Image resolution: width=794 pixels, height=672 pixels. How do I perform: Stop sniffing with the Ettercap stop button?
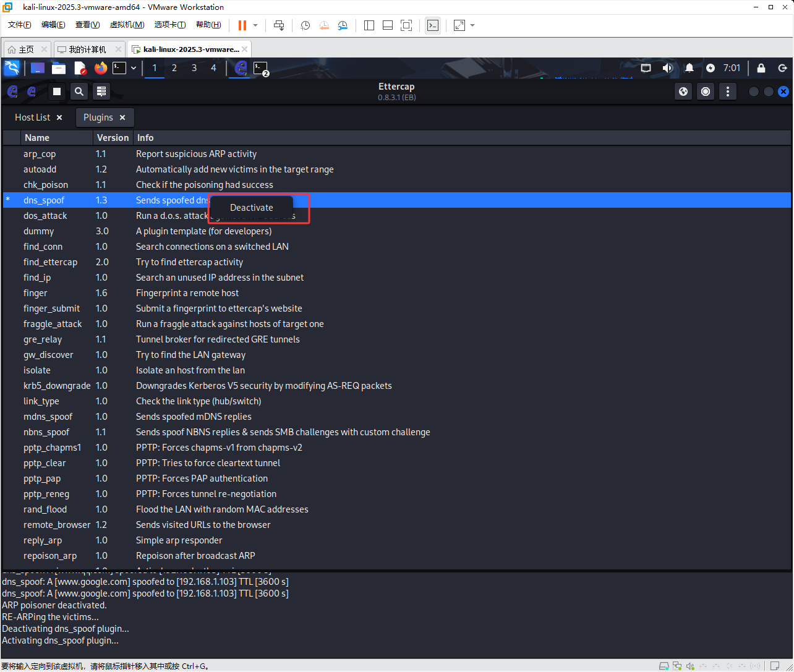coord(57,91)
